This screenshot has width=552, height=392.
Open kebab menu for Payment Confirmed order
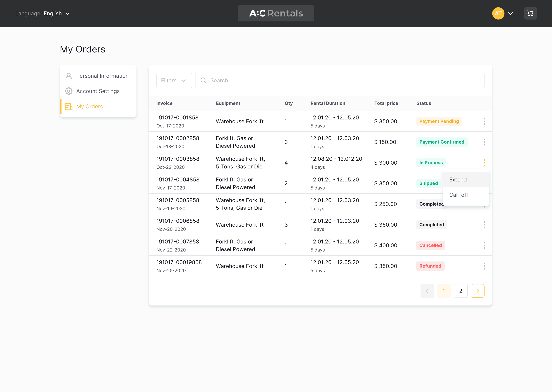[484, 142]
